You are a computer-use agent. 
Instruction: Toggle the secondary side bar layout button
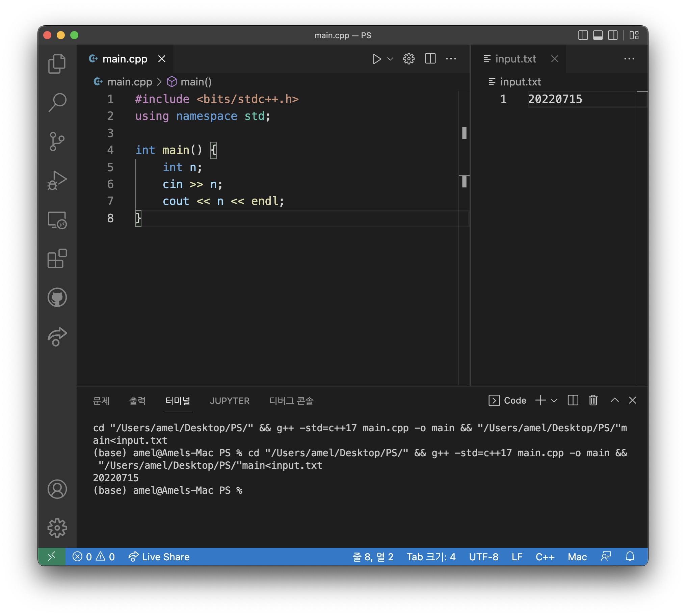click(x=613, y=35)
